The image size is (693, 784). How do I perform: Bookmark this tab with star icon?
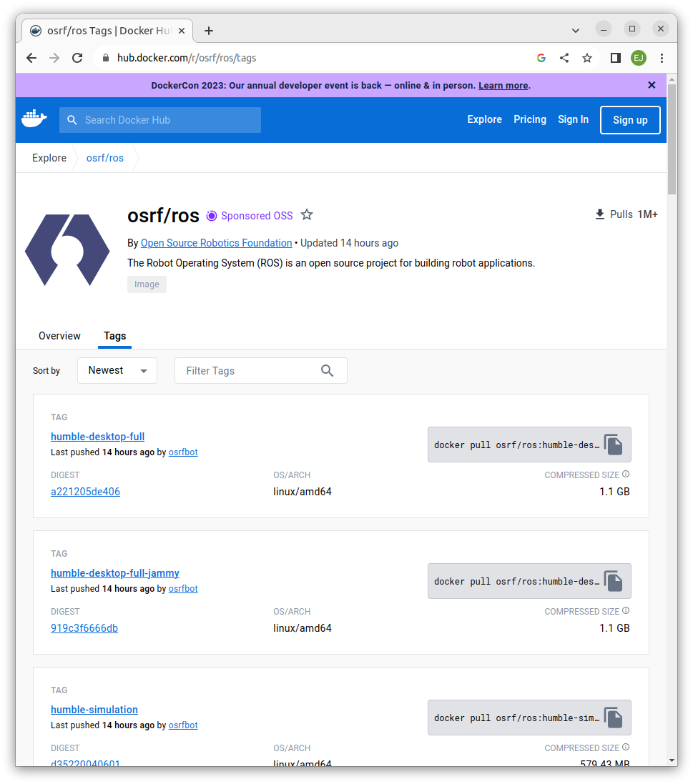point(587,58)
